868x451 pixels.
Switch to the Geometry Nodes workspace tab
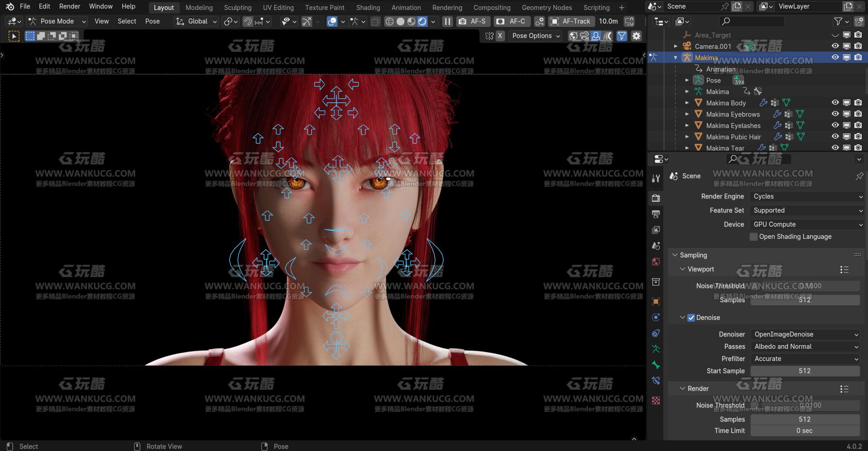pyautogui.click(x=547, y=8)
